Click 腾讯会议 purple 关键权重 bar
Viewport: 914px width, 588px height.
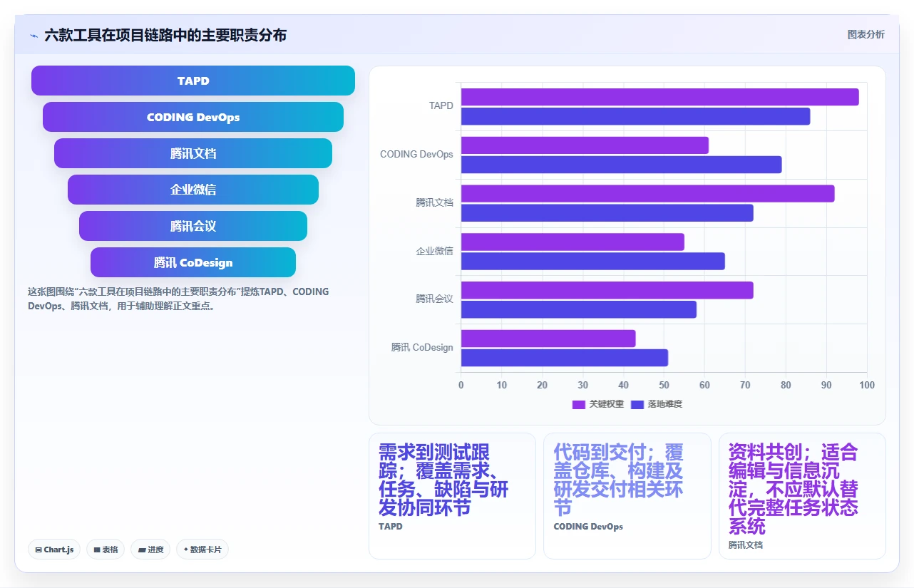pyautogui.click(x=607, y=290)
